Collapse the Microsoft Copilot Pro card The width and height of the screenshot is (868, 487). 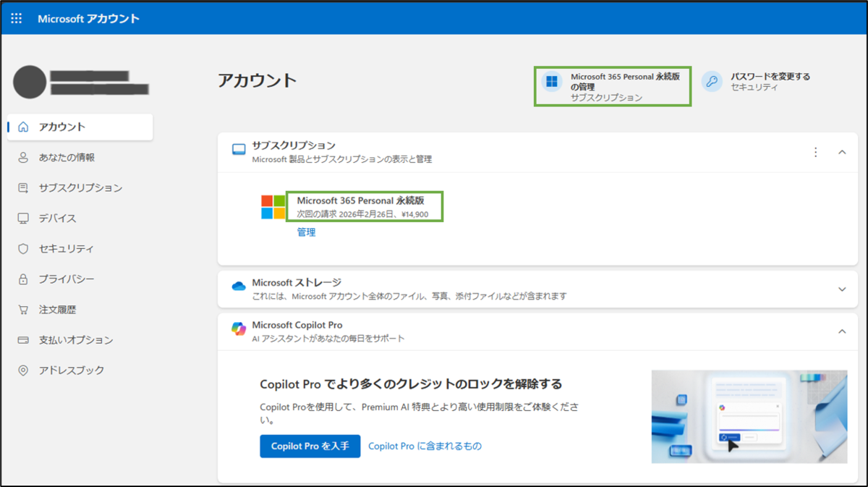pos(842,331)
